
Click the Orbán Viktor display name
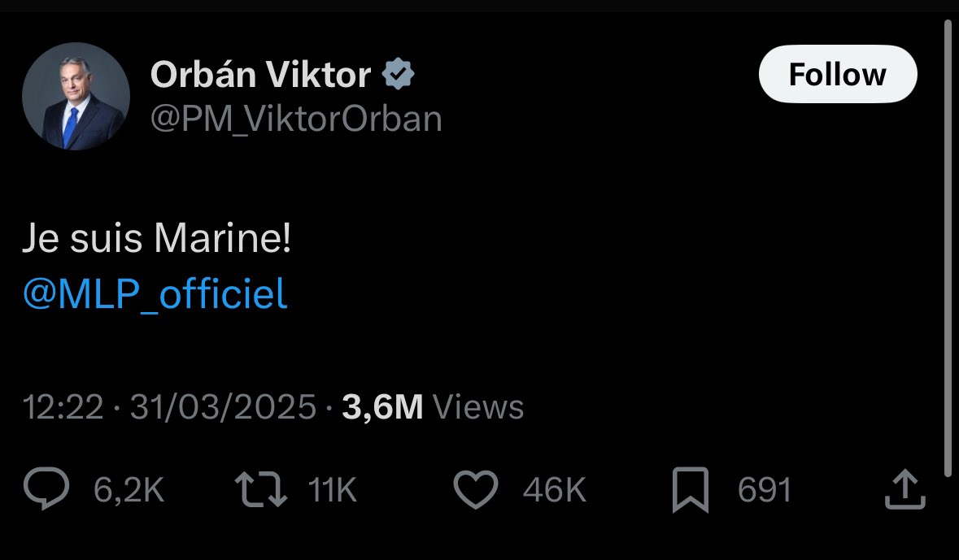point(260,76)
